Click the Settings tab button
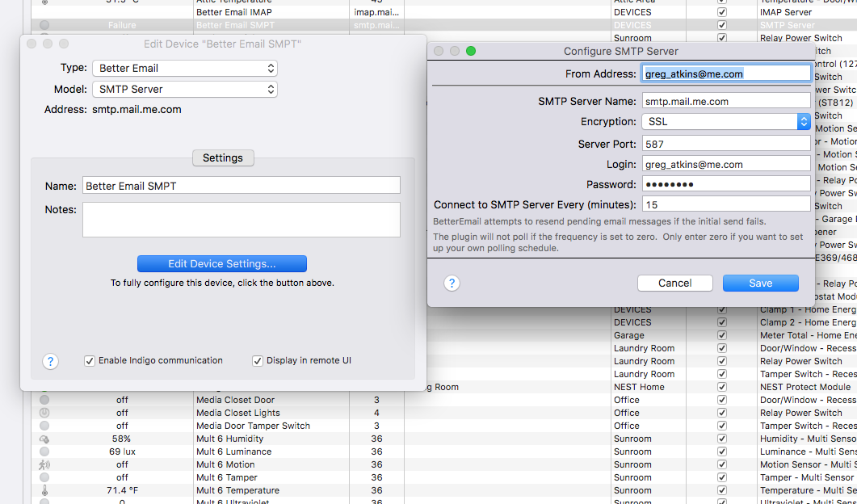Image resolution: width=857 pixels, height=504 pixels. [223, 158]
